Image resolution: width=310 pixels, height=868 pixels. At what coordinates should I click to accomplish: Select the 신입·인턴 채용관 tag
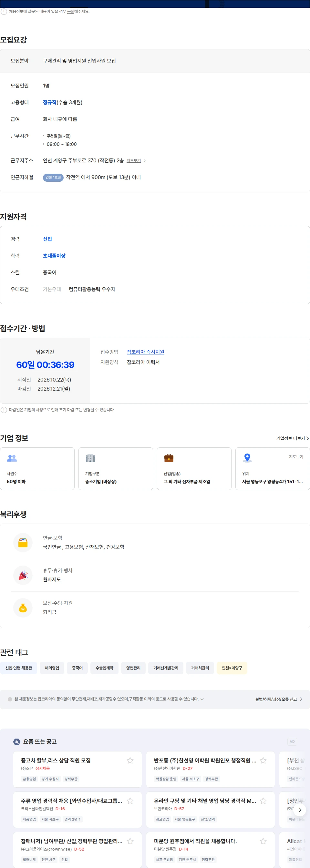coord(18,668)
